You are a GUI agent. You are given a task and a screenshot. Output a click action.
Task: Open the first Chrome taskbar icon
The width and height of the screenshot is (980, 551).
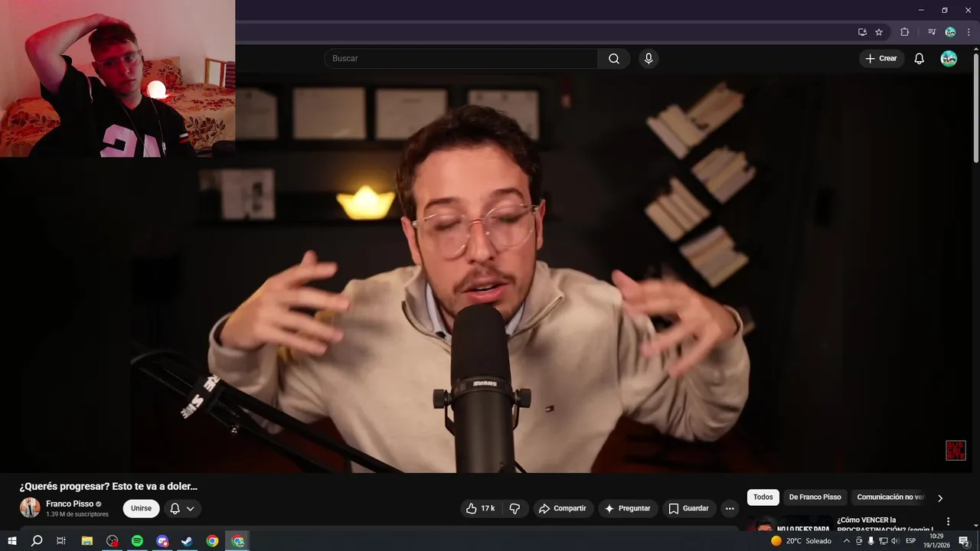pyautogui.click(x=212, y=541)
